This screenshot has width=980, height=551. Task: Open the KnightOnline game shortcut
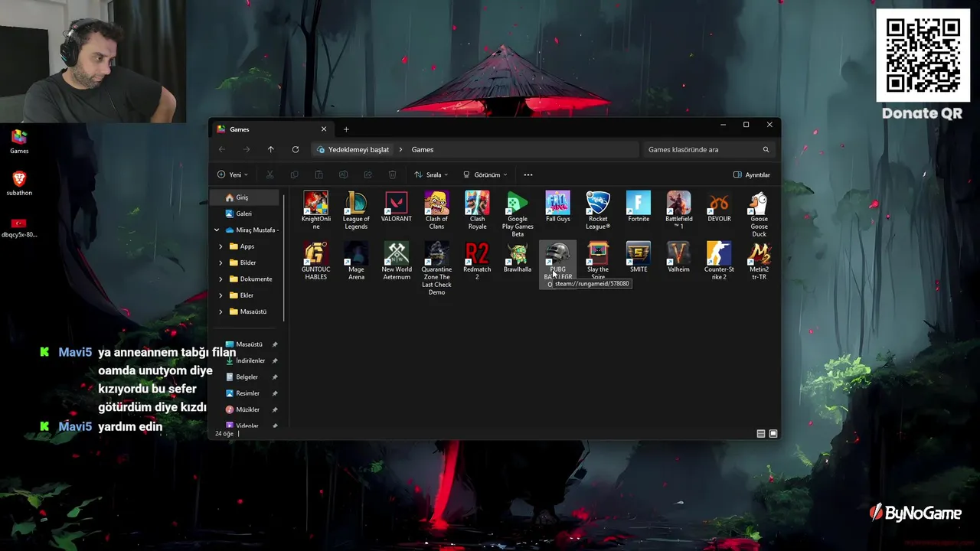(x=315, y=210)
